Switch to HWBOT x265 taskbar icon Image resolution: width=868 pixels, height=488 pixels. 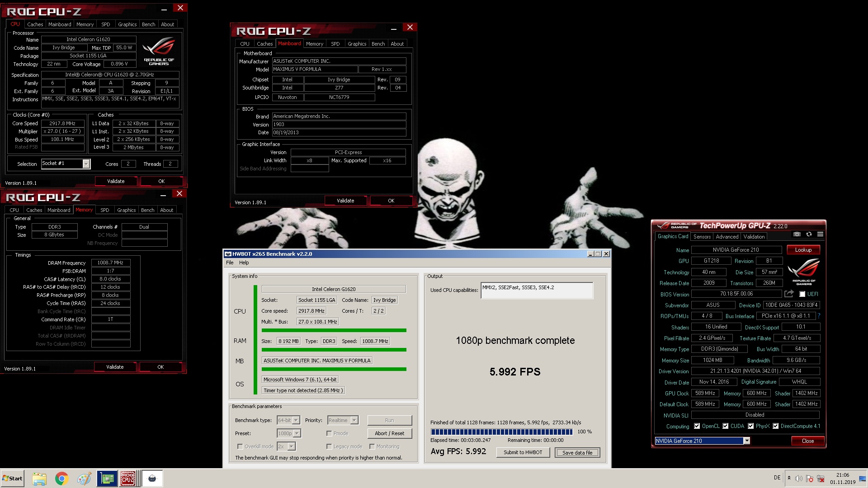coord(152,479)
